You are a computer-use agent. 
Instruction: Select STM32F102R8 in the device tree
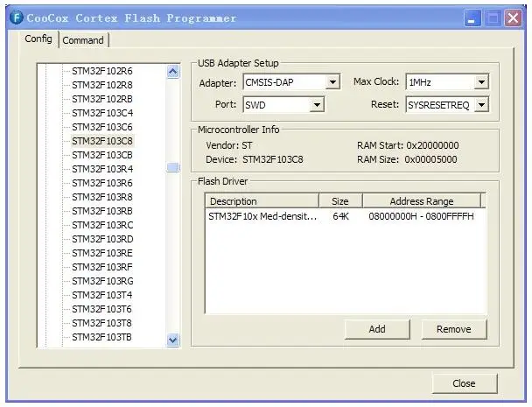[102, 85]
